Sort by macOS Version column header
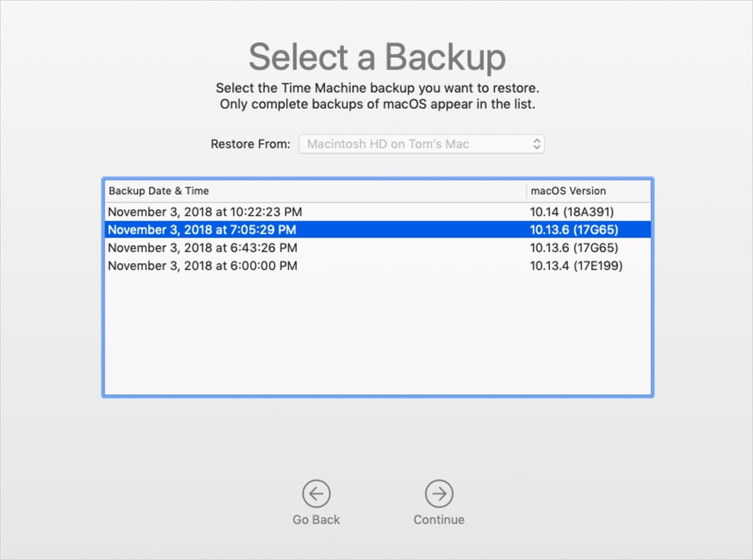The image size is (753, 560). pos(568,191)
